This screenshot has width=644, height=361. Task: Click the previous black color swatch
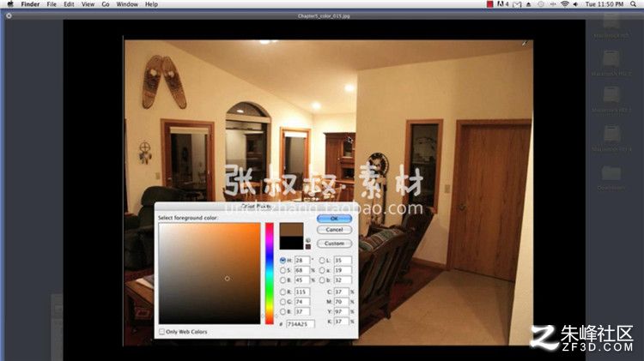coord(291,243)
